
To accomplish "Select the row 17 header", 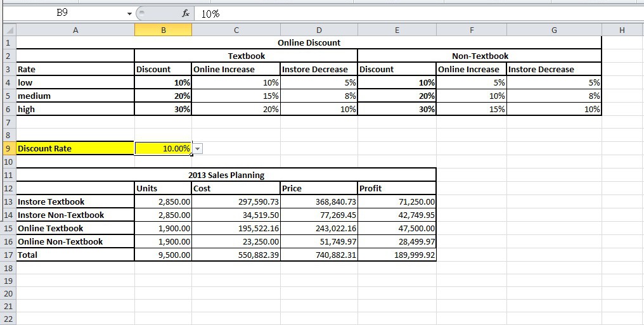I will (8, 255).
